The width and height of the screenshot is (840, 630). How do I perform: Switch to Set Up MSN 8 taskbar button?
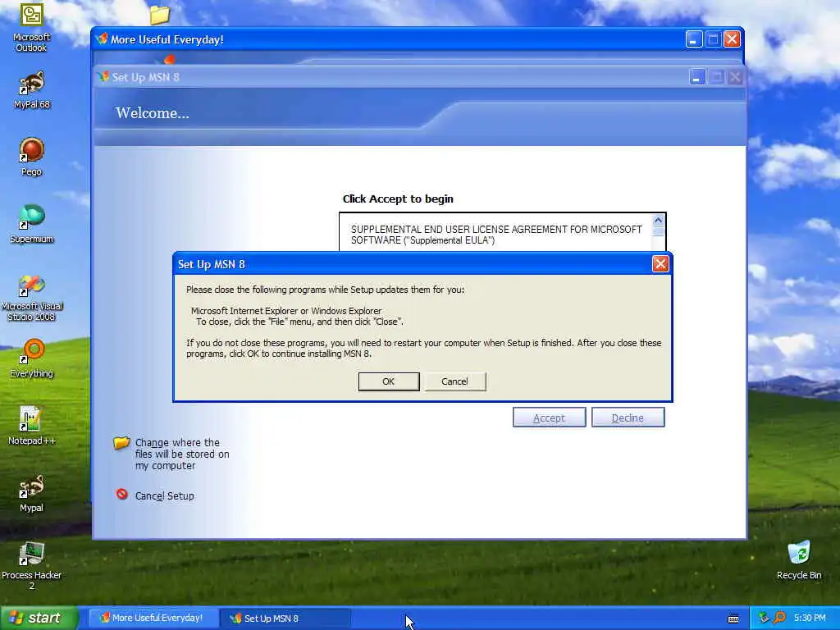(x=285, y=618)
